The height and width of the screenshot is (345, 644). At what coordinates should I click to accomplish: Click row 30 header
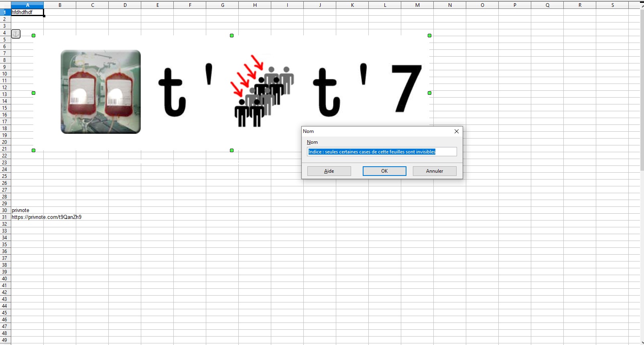pos(5,210)
